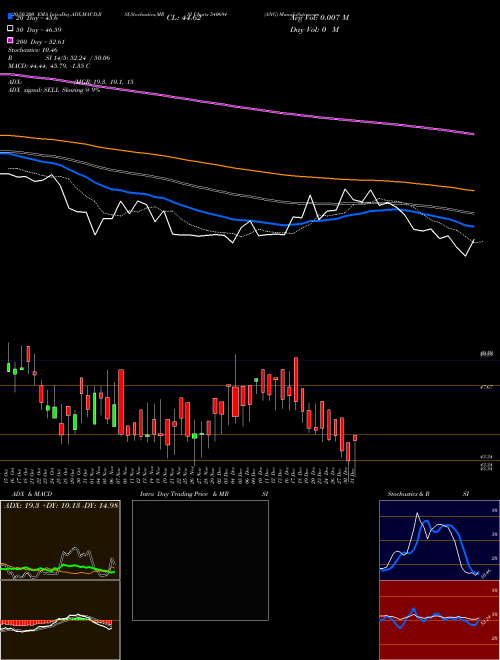
Task: Click 'Intra Day Trading Price & MRSI' title
Action: [204, 494]
